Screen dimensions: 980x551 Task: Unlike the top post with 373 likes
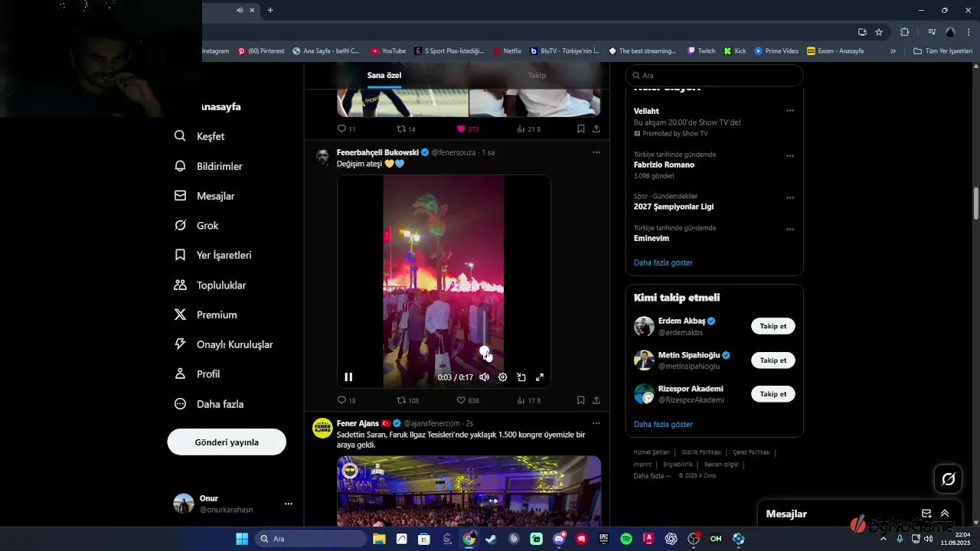pos(468,129)
